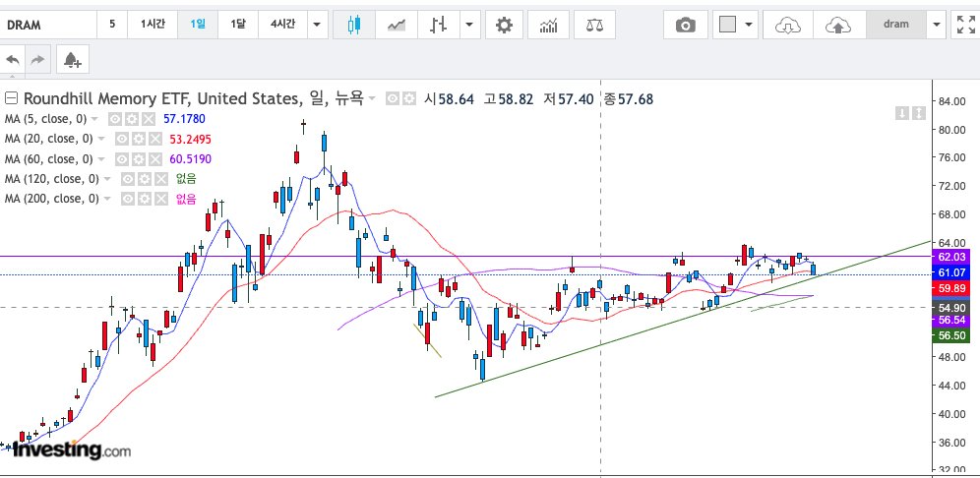Select the 4시간 interval
Viewport: 980px width, 478px height.
pos(282,25)
